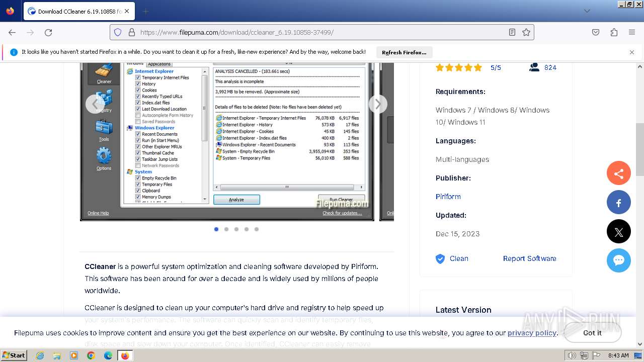Image resolution: width=644 pixels, height=362 pixels.
Task: Toggle reader view in address bar
Action: (x=512, y=32)
